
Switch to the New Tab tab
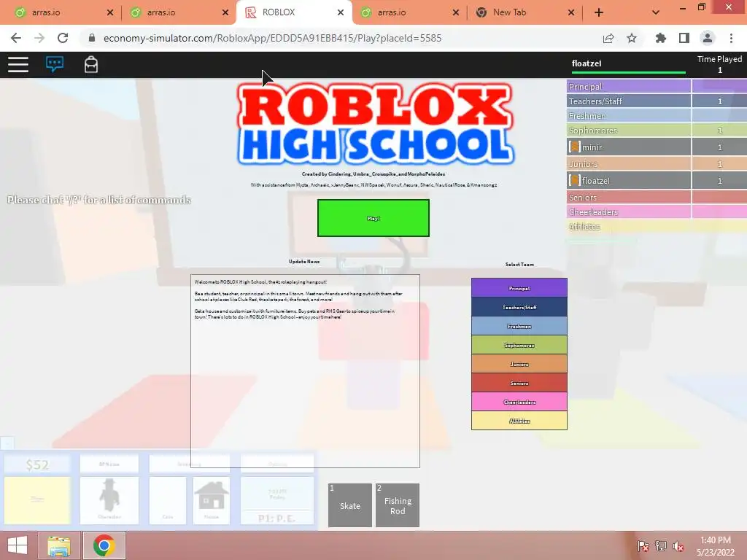pos(524,12)
